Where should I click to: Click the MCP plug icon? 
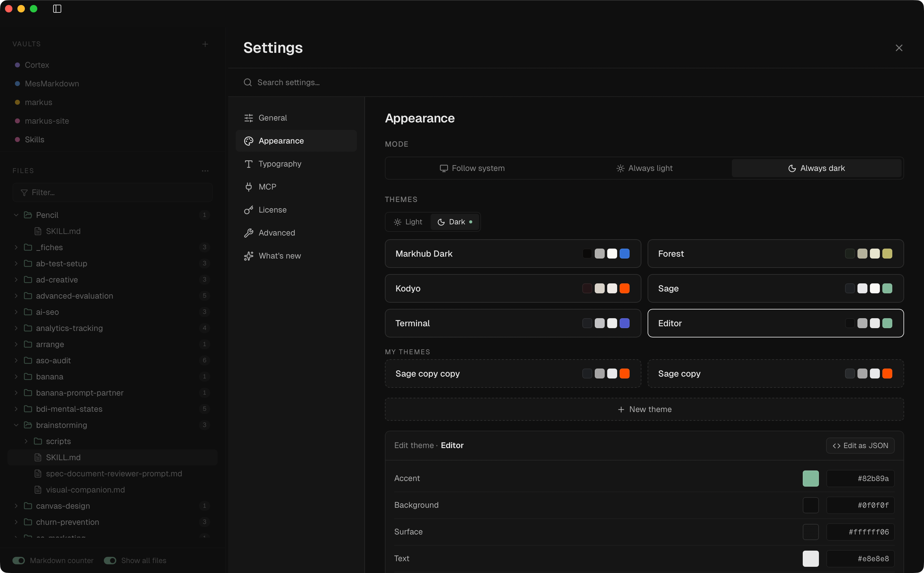coord(249,187)
